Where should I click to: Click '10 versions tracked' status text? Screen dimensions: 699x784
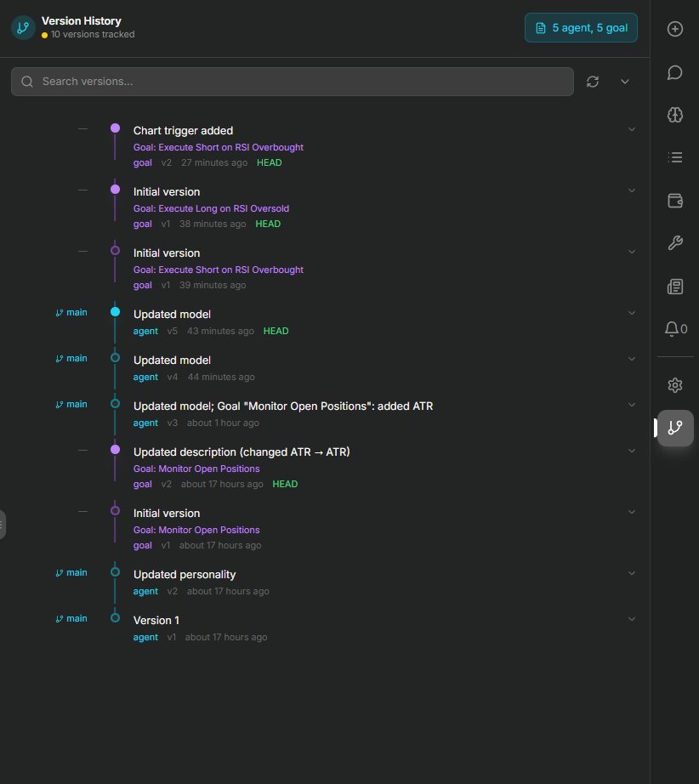pos(93,35)
